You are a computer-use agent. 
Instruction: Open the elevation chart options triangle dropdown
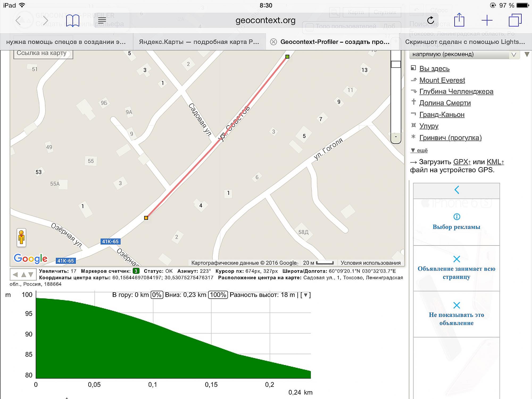(x=306, y=295)
